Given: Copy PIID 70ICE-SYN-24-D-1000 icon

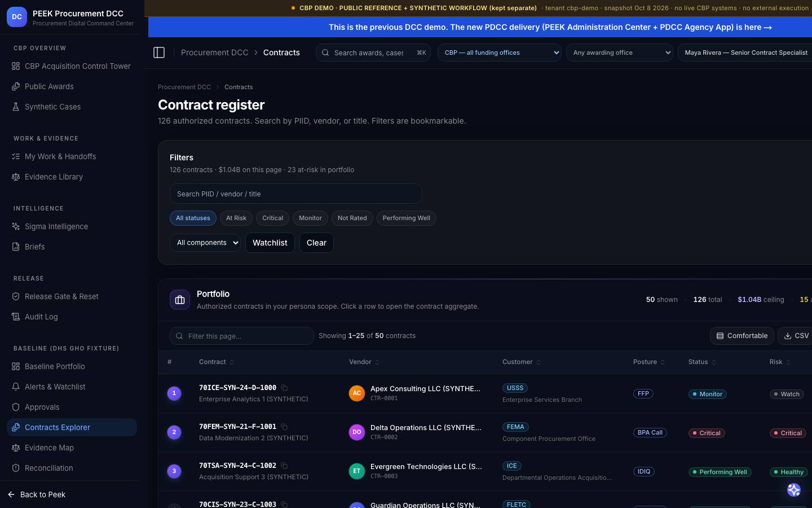Looking at the screenshot, I should [x=284, y=388].
